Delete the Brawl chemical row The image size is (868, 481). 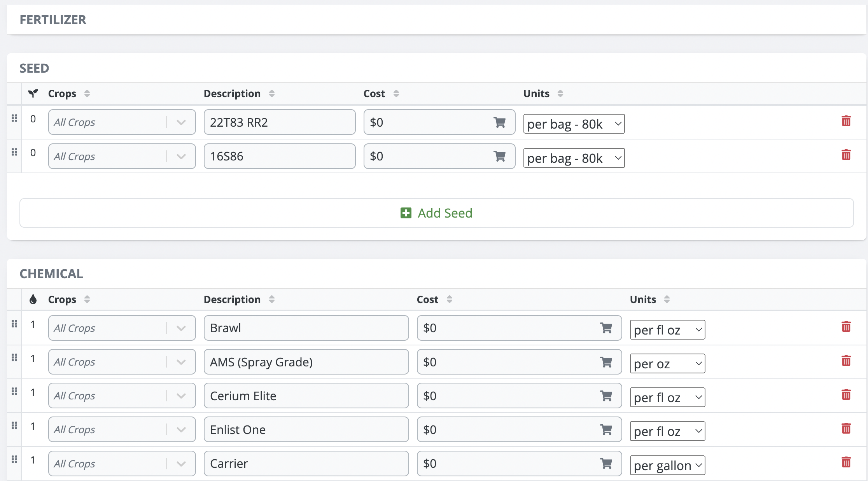pyautogui.click(x=846, y=327)
